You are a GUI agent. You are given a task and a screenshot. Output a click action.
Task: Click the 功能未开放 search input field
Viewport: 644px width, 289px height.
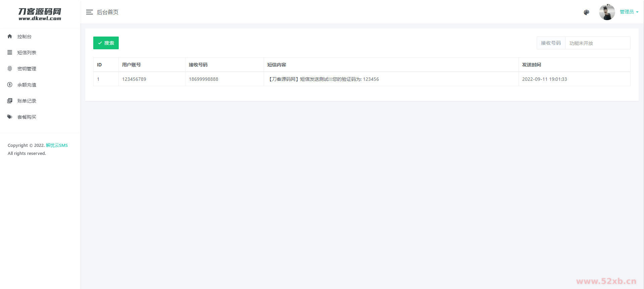[597, 43]
